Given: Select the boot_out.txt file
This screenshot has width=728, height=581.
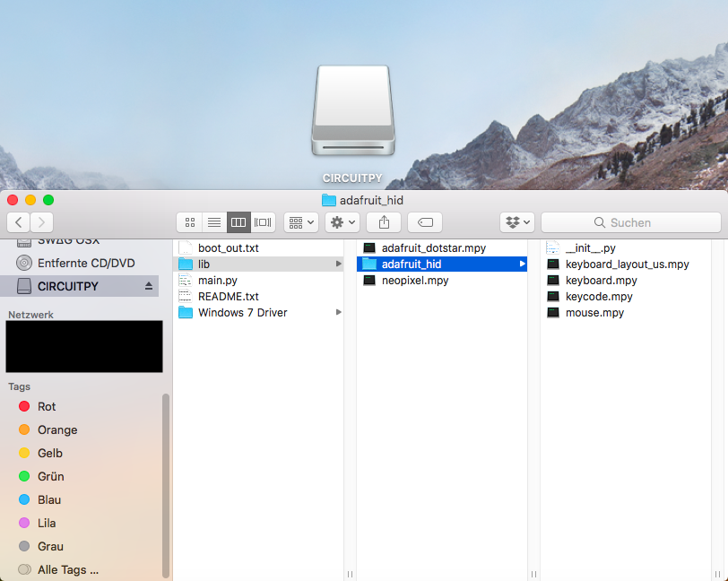Looking at the screenshot, I should click(x=258, y=248).
